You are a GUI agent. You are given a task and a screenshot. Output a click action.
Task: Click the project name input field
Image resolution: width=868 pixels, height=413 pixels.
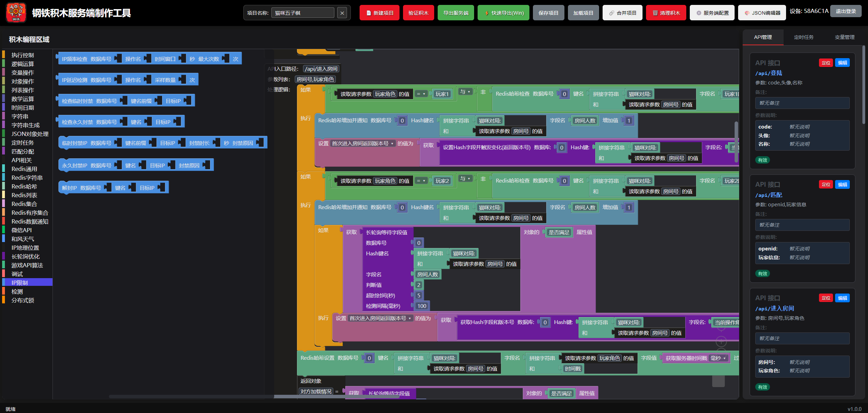(303, 13)
